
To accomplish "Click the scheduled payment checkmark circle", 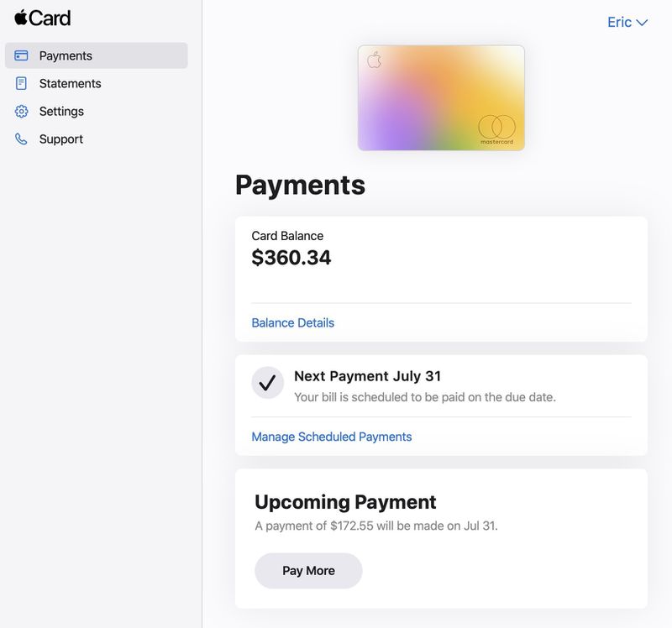I will click(x=267, y=382).
